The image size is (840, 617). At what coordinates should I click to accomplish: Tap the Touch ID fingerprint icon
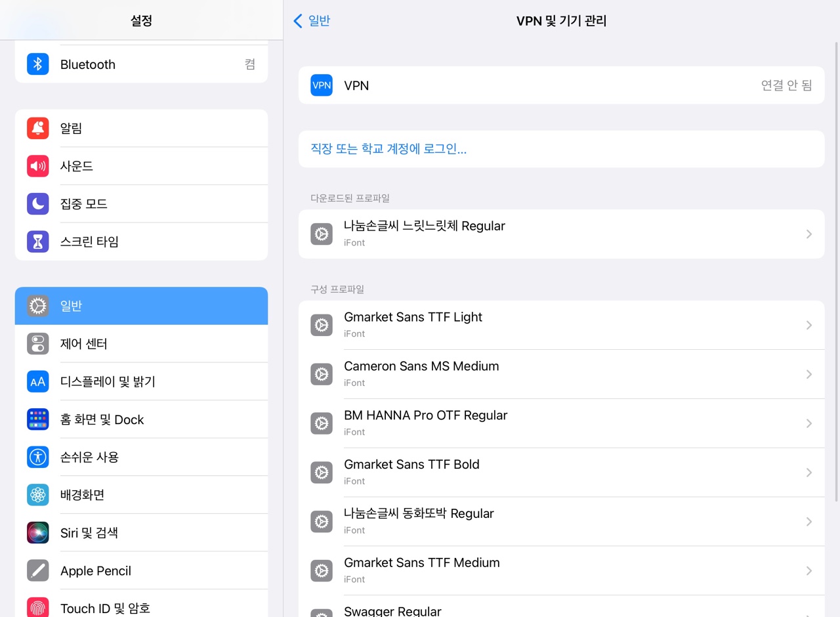tap(37, 608)
